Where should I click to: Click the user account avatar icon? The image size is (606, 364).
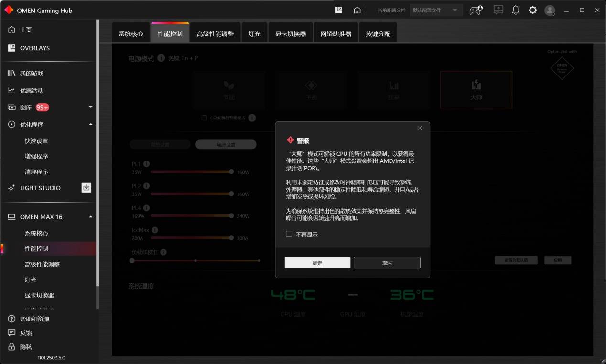pyautogui.click(x=550, y=10)
